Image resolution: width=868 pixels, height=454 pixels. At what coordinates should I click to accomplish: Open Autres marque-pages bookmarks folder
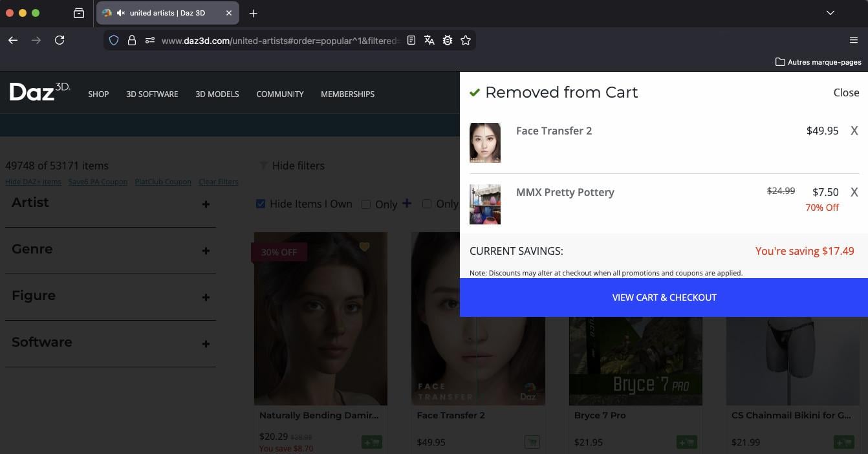pyautogui.click(x=818, y=62)
